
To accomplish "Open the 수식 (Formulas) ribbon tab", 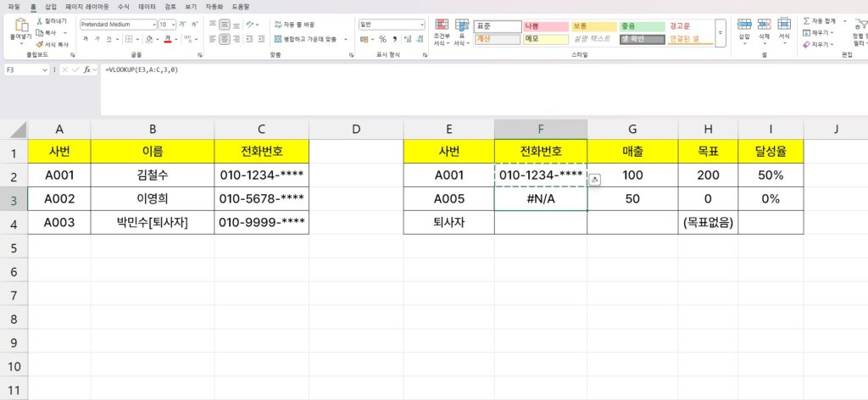I will [123, 6].
